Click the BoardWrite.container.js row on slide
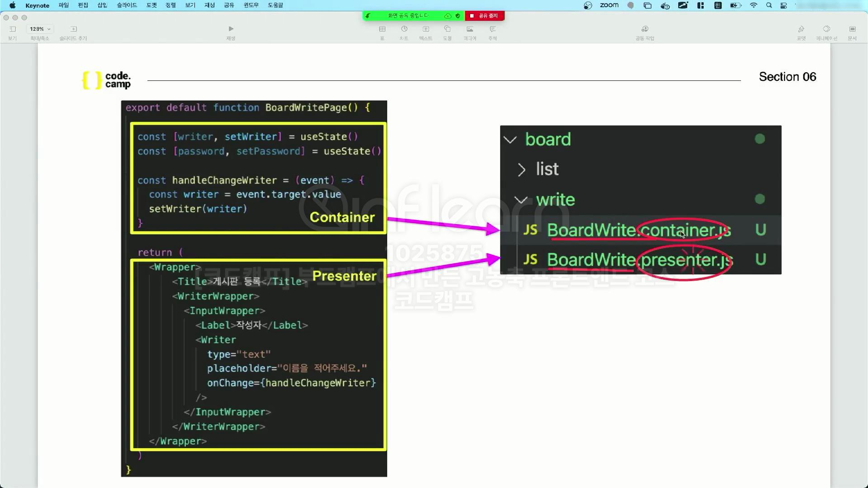 pyautogui.click(x=641, y=230)
